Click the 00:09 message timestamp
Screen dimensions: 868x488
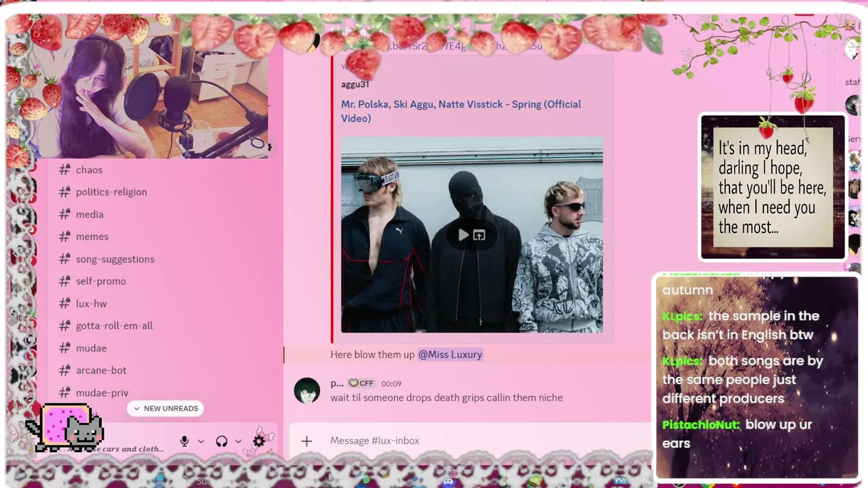[391, 384]
